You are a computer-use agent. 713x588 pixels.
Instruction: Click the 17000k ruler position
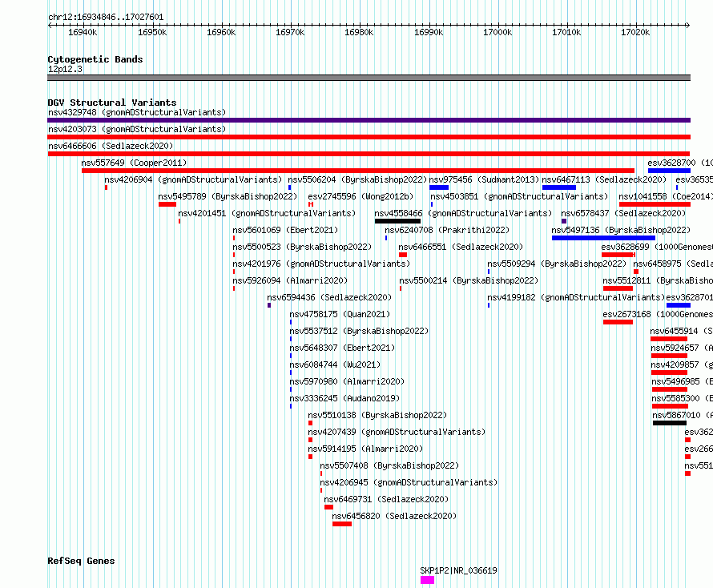click(x=497, y=32)
